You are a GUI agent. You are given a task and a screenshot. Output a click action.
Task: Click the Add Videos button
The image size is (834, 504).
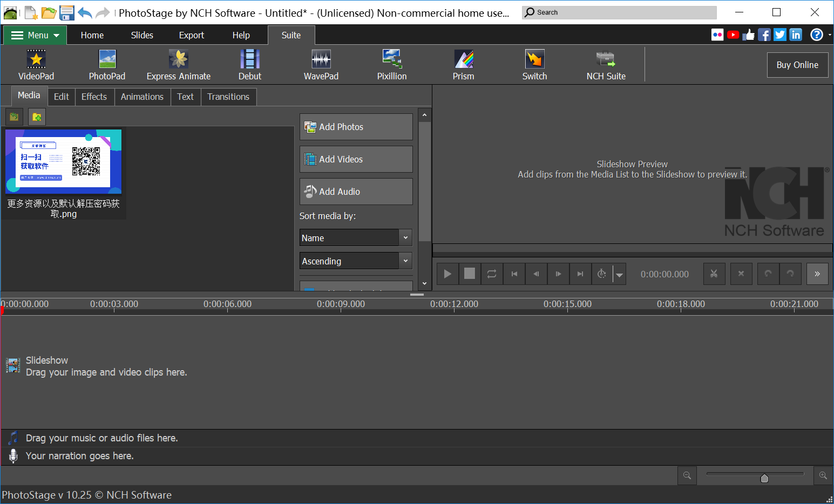[356, 159]
